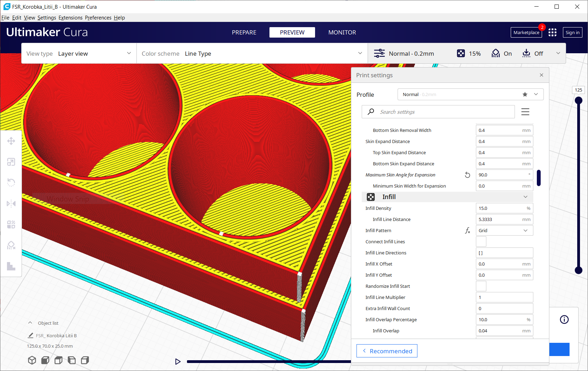Viewport: 588px width, 371px height.
Task: Enable Connect Infill Lines
Action: (x=481, y=241)
